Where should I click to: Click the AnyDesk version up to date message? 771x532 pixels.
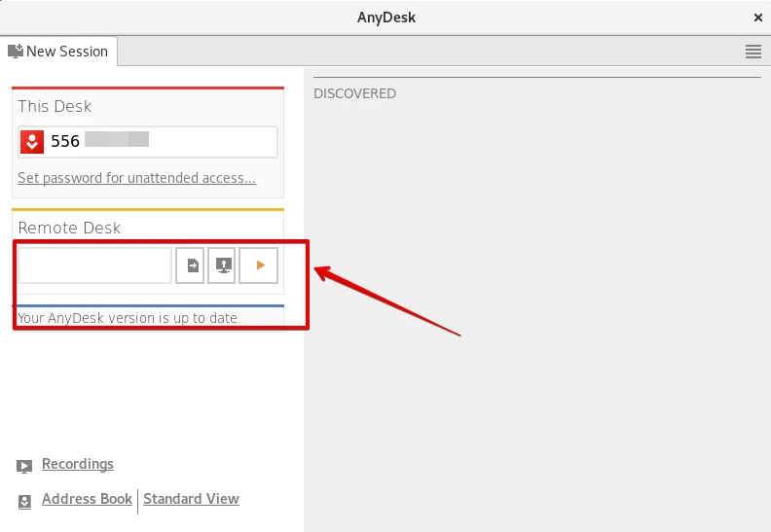129,318
